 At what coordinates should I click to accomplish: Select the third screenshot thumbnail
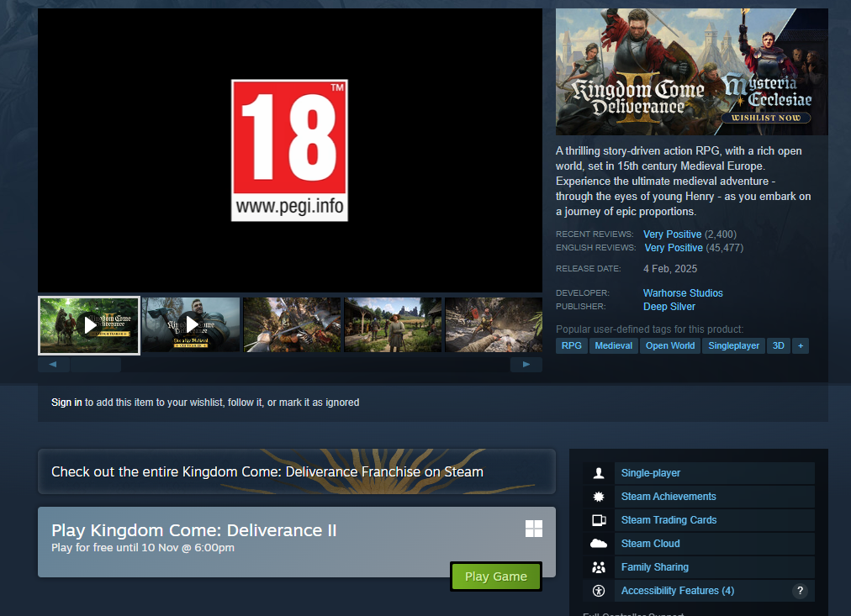[x=292, y=324]
